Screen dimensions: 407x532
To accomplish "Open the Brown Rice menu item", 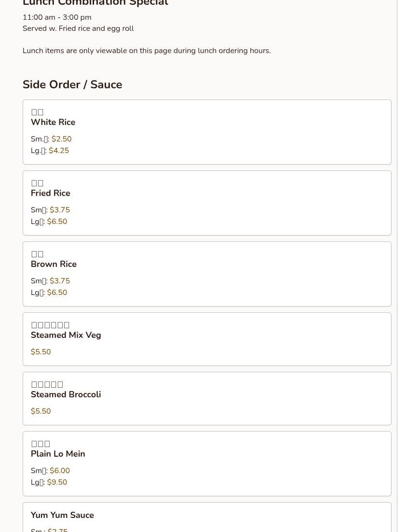I will (54, 264).
